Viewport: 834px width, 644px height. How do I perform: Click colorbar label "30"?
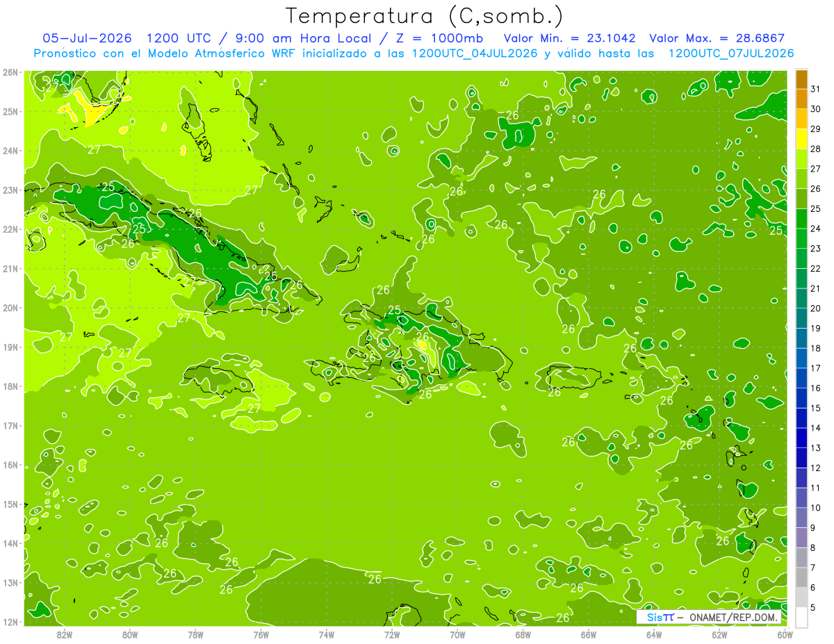(x=816, y=109)
